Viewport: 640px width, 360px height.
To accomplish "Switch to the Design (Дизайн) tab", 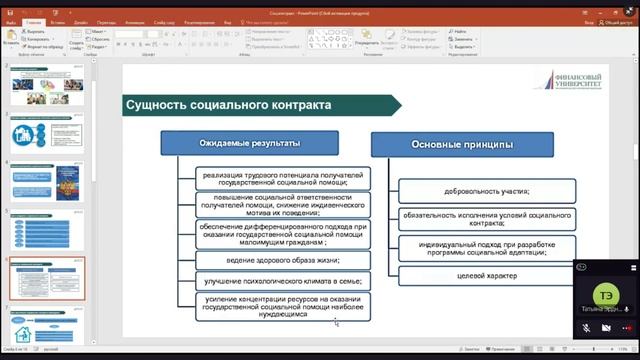I will pos(81,22).
